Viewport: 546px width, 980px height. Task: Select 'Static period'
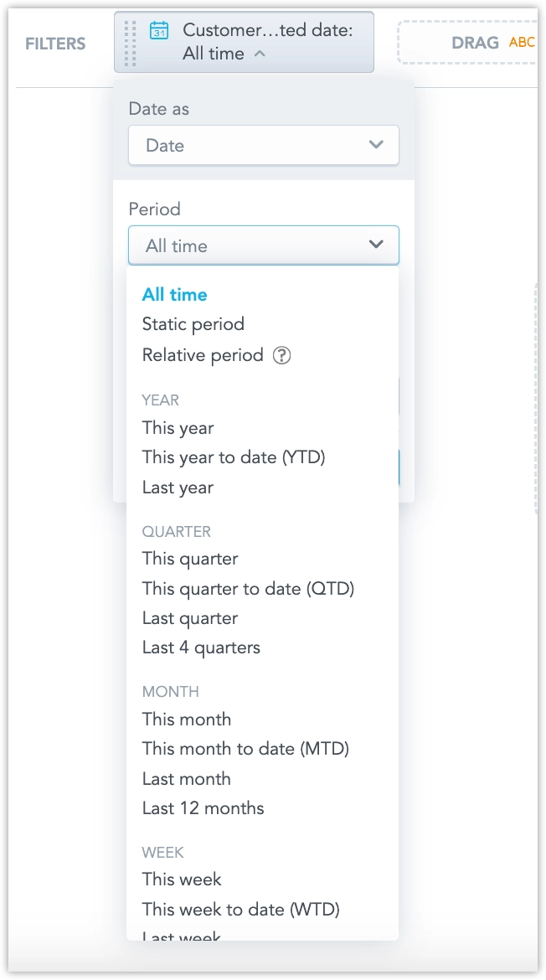click(193, 324)
